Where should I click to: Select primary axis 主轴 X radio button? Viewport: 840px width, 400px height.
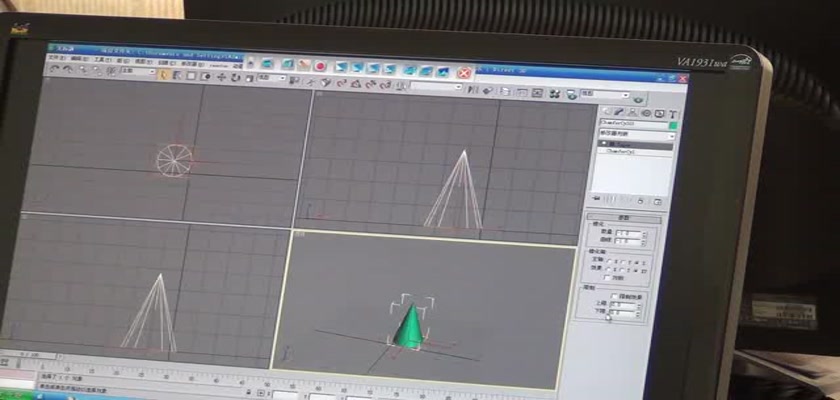(609, 261)
